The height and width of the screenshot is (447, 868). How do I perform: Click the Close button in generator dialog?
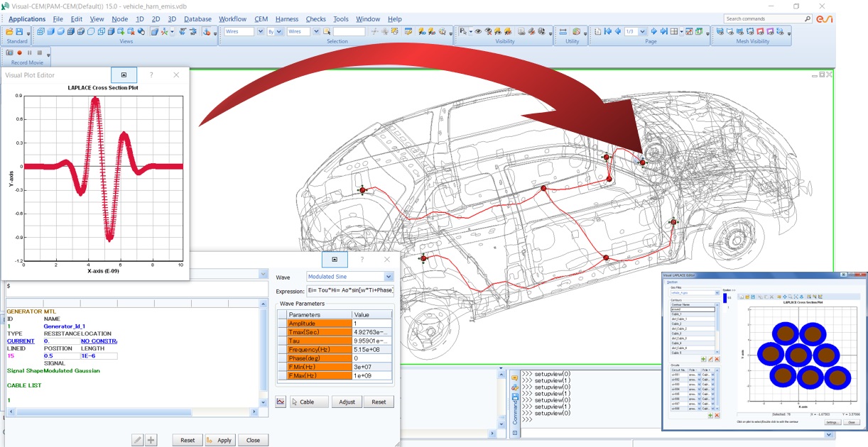[253, 440]
